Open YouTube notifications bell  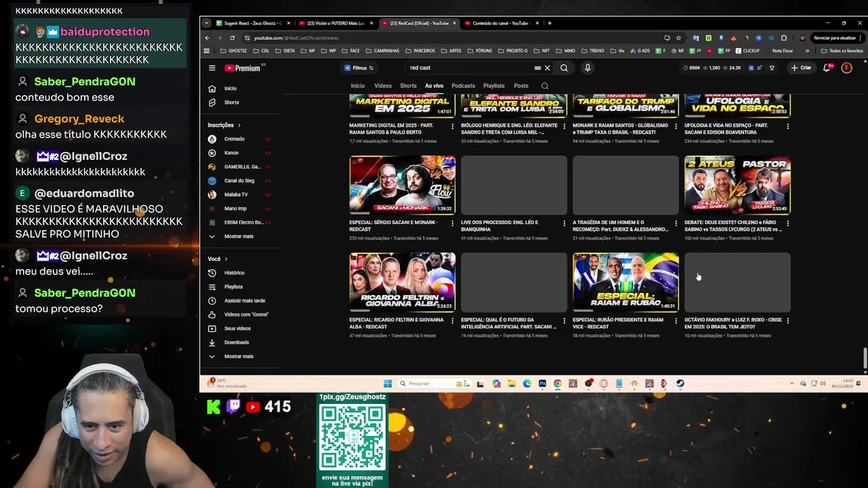[x=827, y=68]
